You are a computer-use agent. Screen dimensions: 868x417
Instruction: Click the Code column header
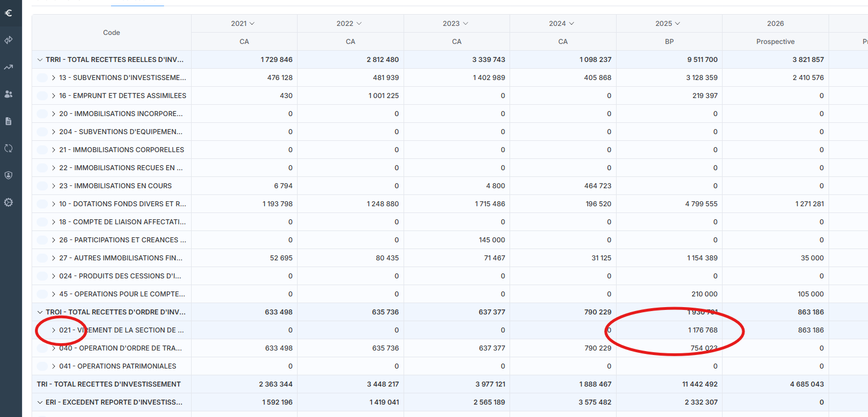112,33
